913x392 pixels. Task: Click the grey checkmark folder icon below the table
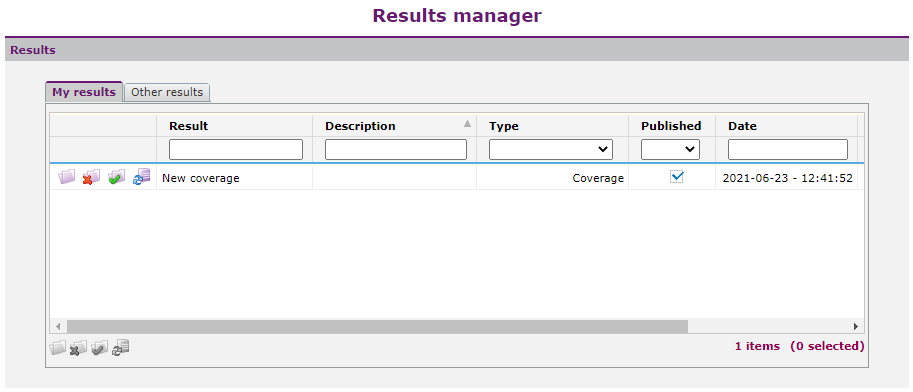[100, 348]
